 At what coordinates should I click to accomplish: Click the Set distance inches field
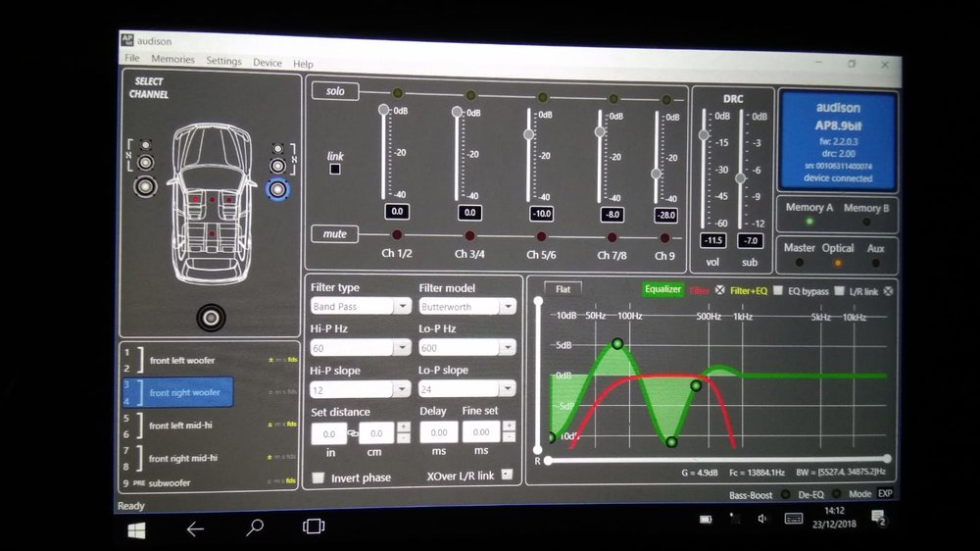(328, 433)
